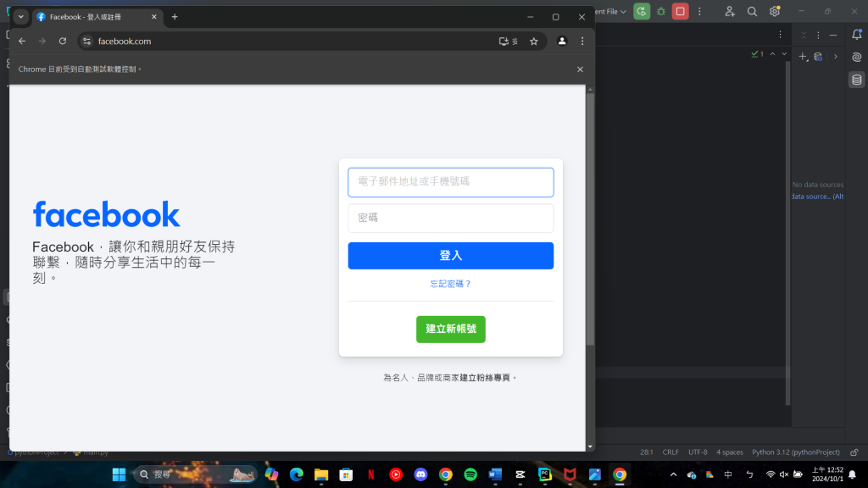The image size is (868, 488).
Task: Click the CRLF line separator status entry
Action: click(670, 452)
